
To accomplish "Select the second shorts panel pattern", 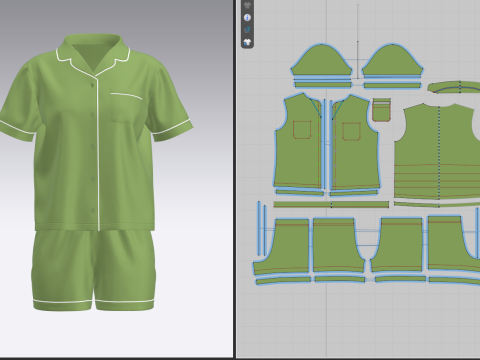I will click(337, 245).
